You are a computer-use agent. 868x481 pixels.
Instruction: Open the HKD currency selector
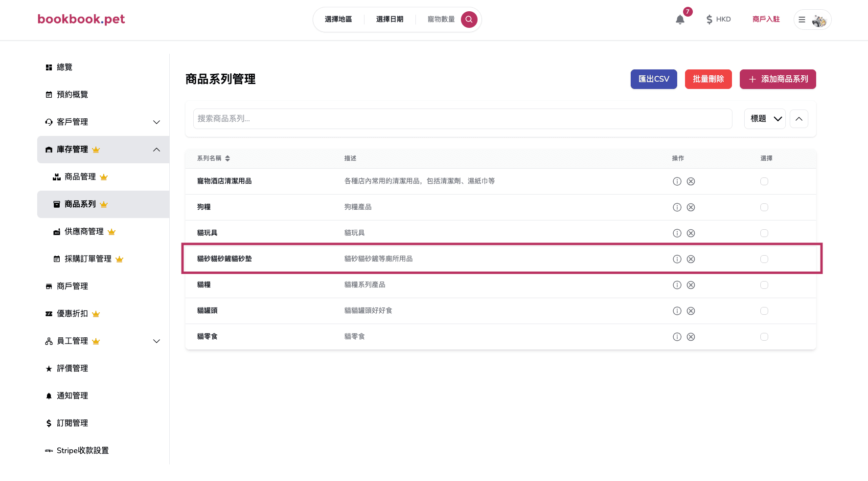pos(718,20)
